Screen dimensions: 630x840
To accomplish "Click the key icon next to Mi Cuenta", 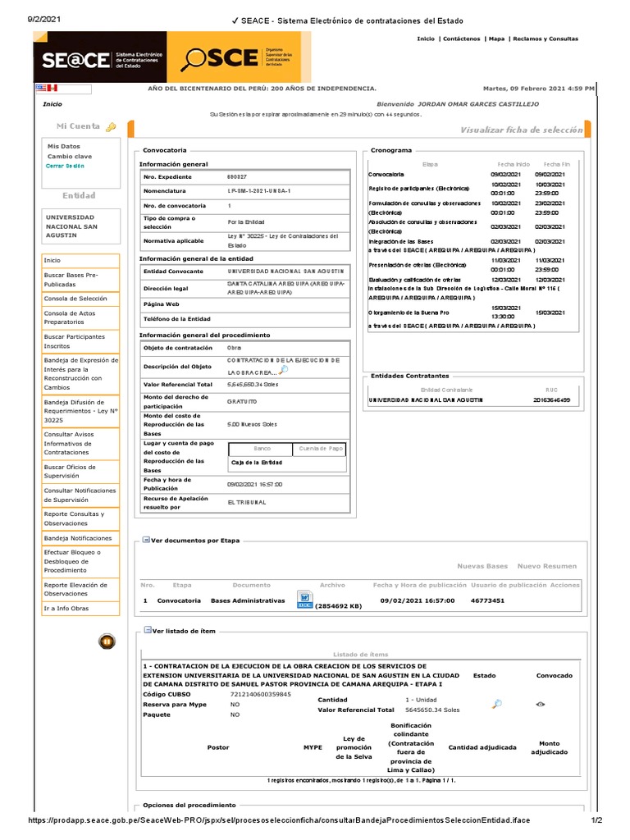I will tap(111, 127).
